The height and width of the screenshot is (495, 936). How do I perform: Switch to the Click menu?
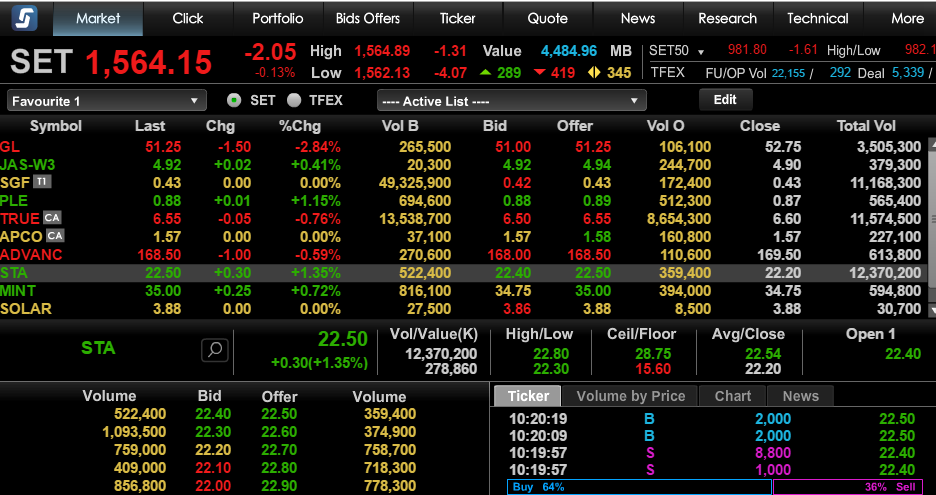coord(188,19)
